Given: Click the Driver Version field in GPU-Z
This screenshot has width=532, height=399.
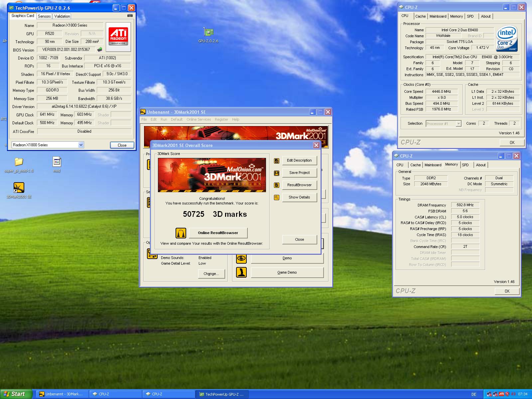Looking at the screenshot, I should pyautogui.click(x=84, y=106).
